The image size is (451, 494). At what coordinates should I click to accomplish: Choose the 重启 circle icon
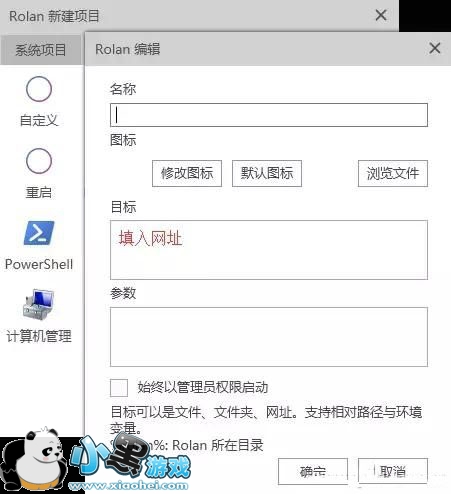(x=39, y=161)
